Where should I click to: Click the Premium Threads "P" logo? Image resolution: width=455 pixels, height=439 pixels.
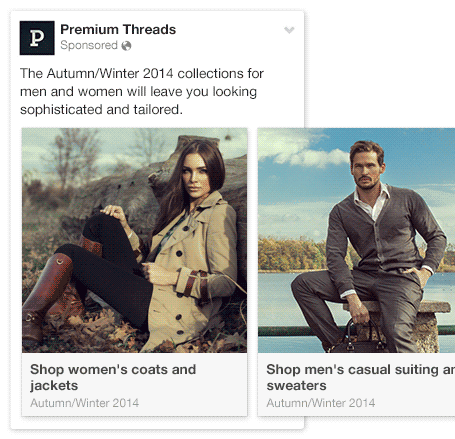pos(37,38)
